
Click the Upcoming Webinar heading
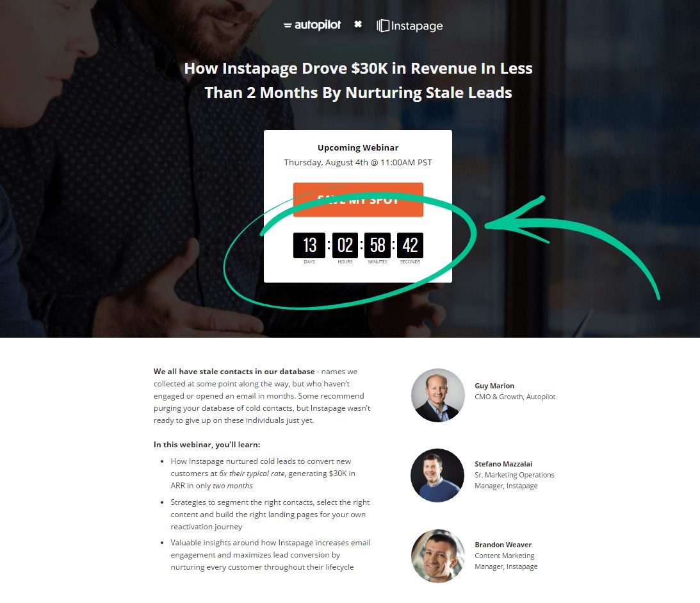[358, 147]
